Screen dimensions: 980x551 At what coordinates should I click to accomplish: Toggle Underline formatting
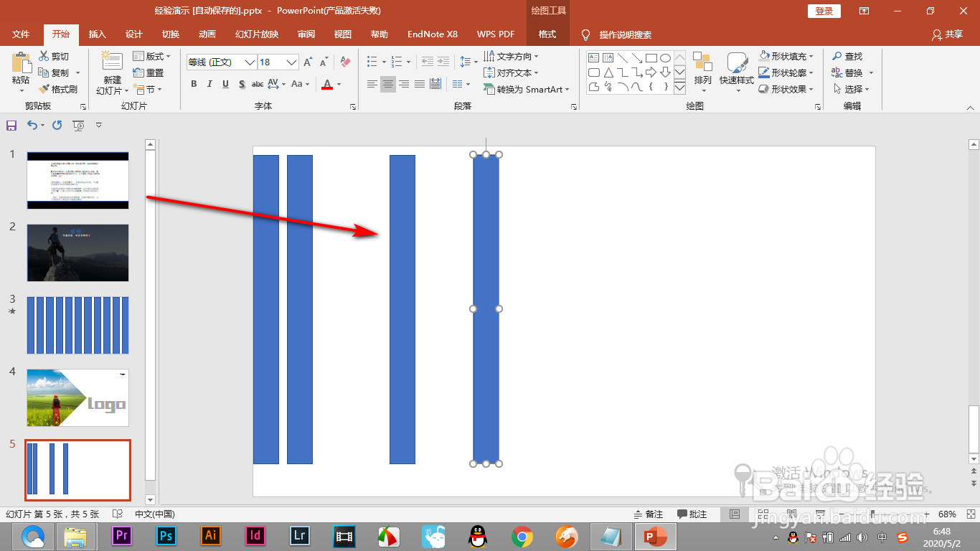coord(225,84)
